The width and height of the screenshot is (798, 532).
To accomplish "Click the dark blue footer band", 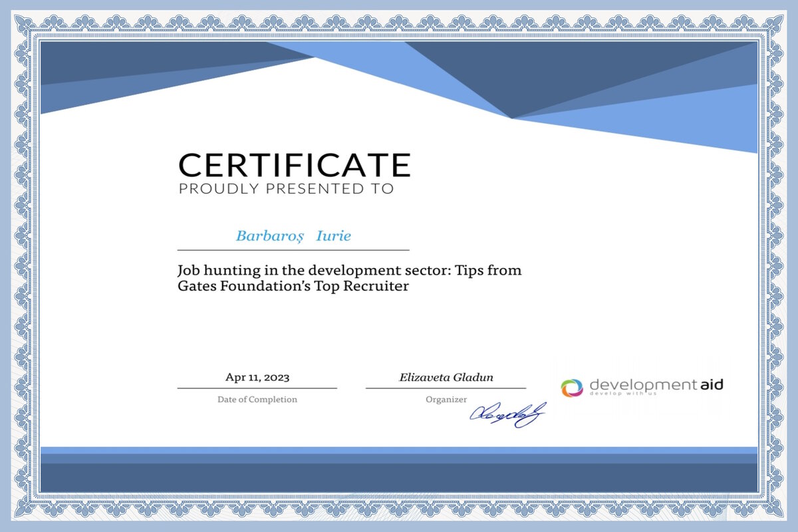I will [x=399, y=477].
